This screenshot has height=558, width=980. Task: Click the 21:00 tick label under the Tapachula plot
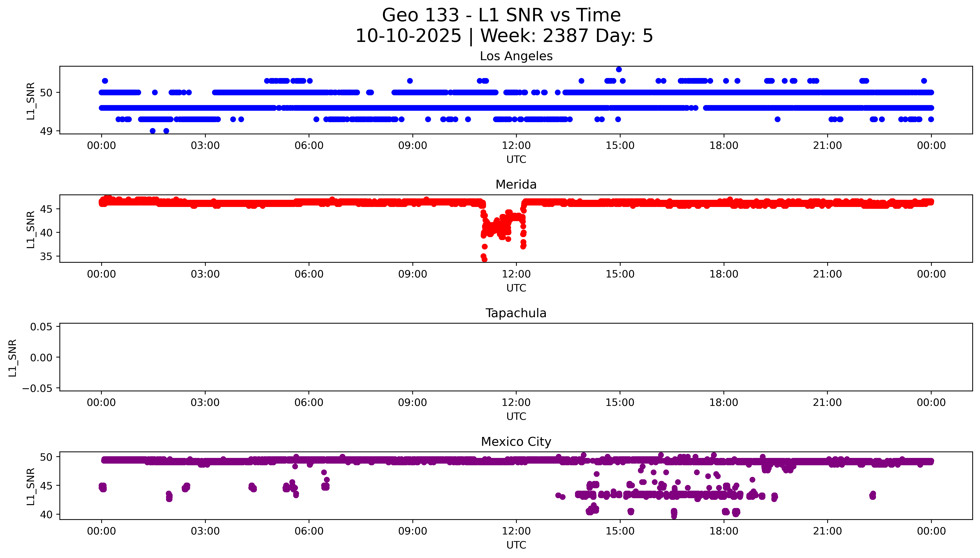[827, 403]
